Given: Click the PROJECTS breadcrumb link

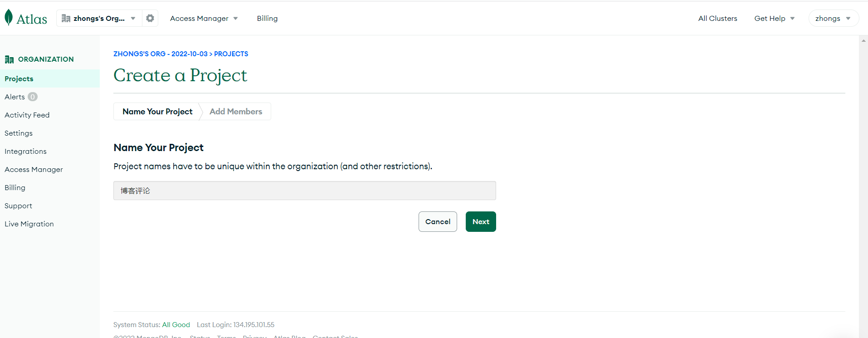Looking at the screenshot, I should click(x=231, y=54).
